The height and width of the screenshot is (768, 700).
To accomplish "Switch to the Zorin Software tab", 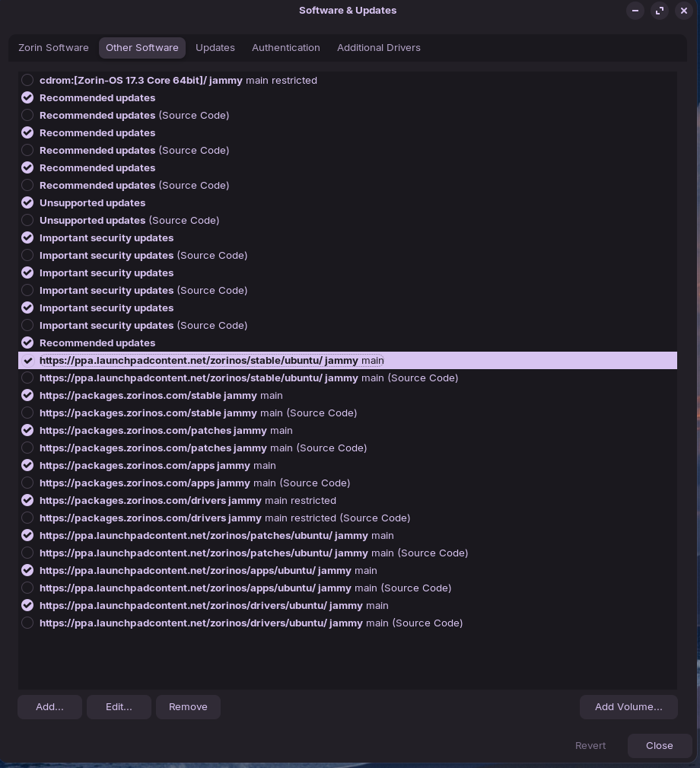I will [x=53, y=48].
